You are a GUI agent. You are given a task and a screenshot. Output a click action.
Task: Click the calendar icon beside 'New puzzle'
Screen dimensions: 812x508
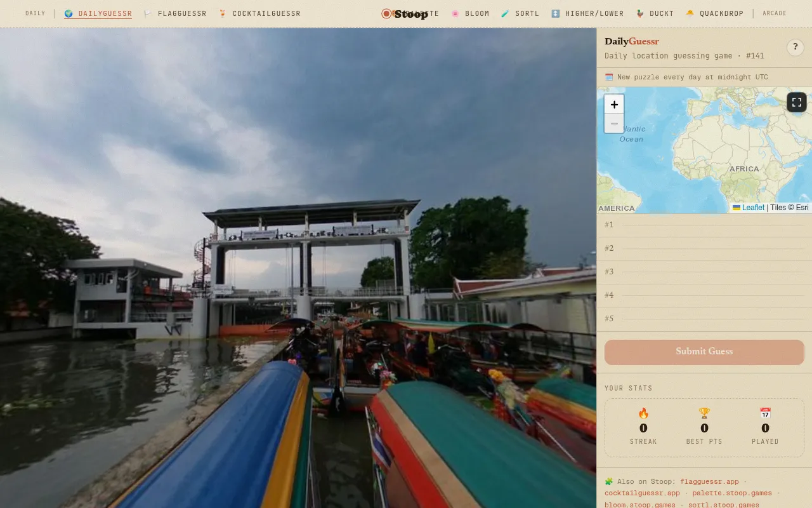coord(609,77)
